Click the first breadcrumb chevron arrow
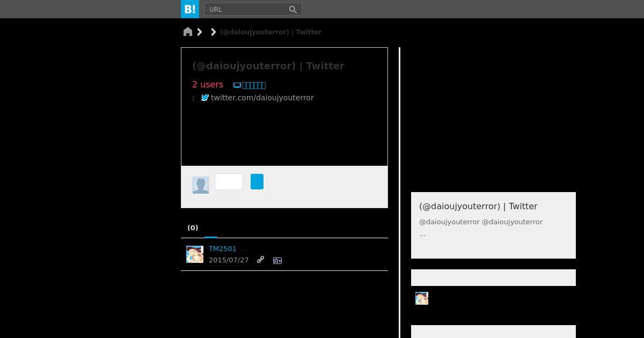This screenshot has height=338, width=644. coord(200,32)
